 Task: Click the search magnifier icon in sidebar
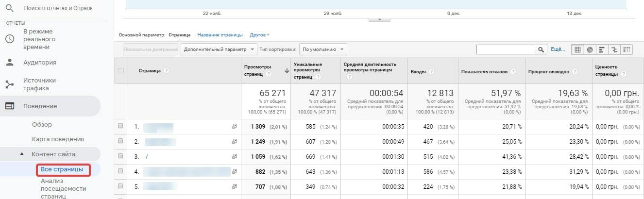coord(9,8)
